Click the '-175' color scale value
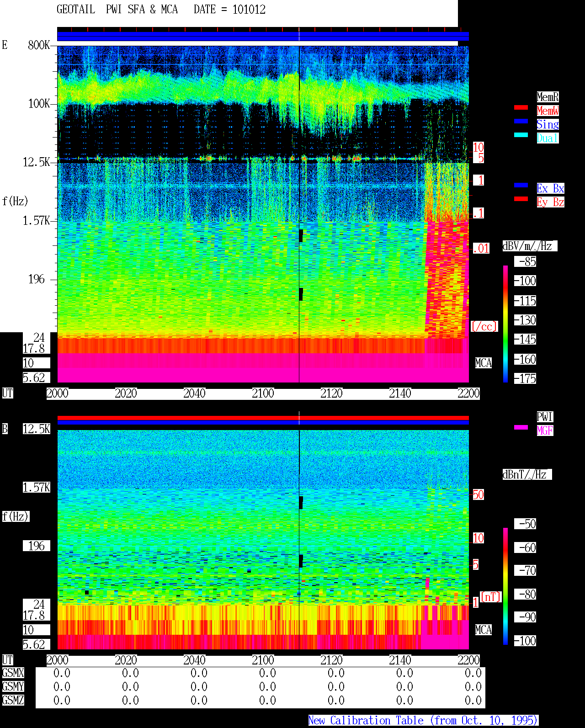The height and width of the screenshot is (728, 585). (525, 378)
